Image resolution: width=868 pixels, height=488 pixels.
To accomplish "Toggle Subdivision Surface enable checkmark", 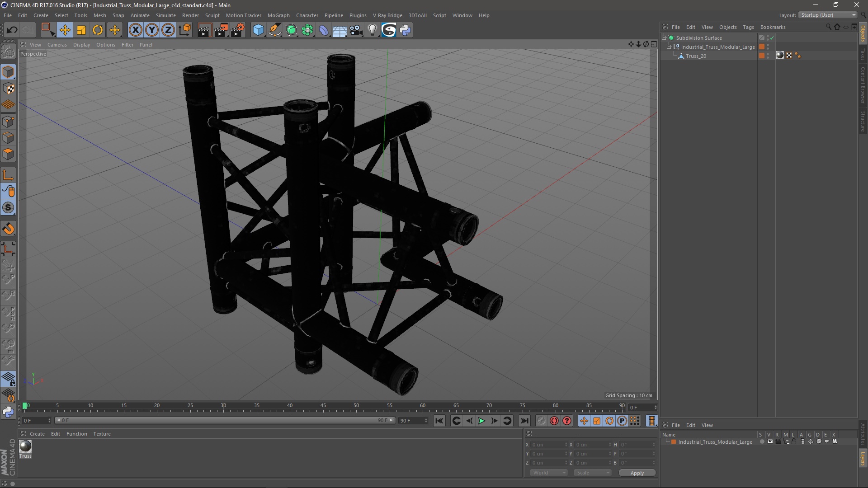I will point(772,38).
